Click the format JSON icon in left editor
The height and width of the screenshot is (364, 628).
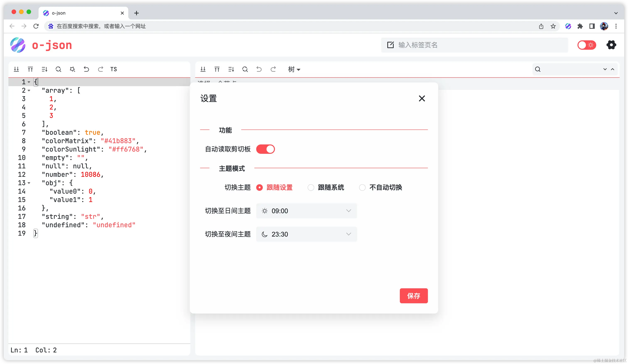coord(16,69)
